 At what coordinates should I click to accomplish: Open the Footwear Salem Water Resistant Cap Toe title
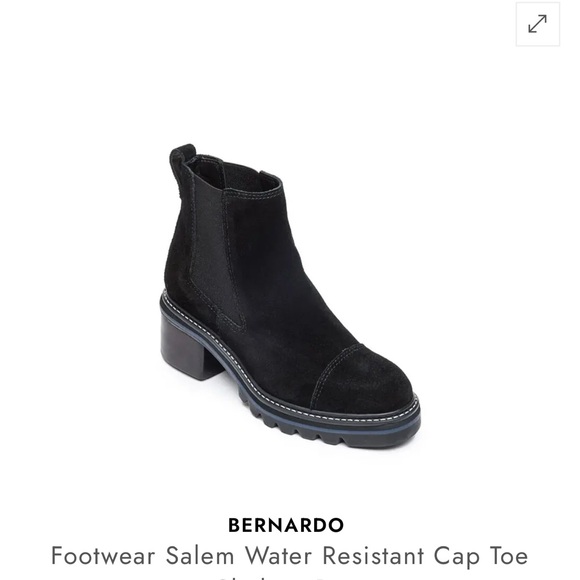290,556
